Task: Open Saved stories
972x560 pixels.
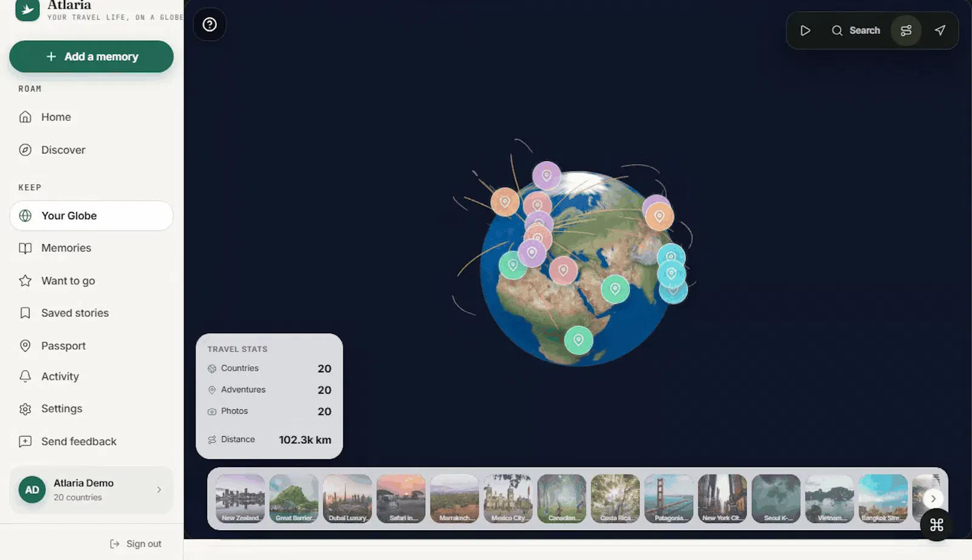Action: point(91,313)
